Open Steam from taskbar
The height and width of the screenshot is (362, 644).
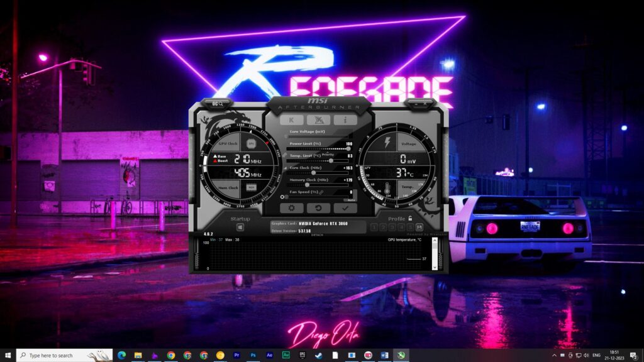coord(319,355)
